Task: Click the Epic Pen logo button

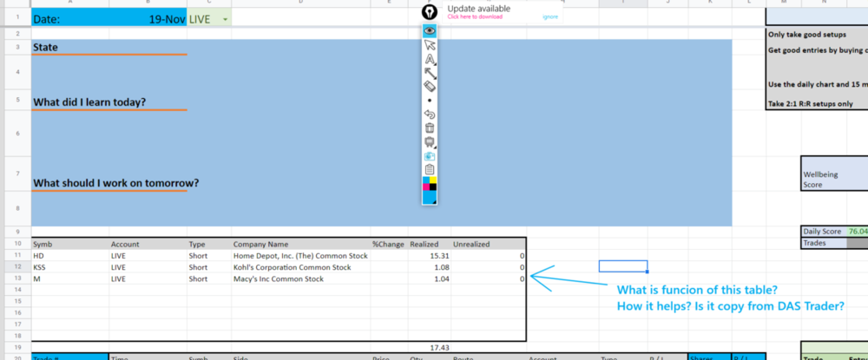Action: coord(430,11)
